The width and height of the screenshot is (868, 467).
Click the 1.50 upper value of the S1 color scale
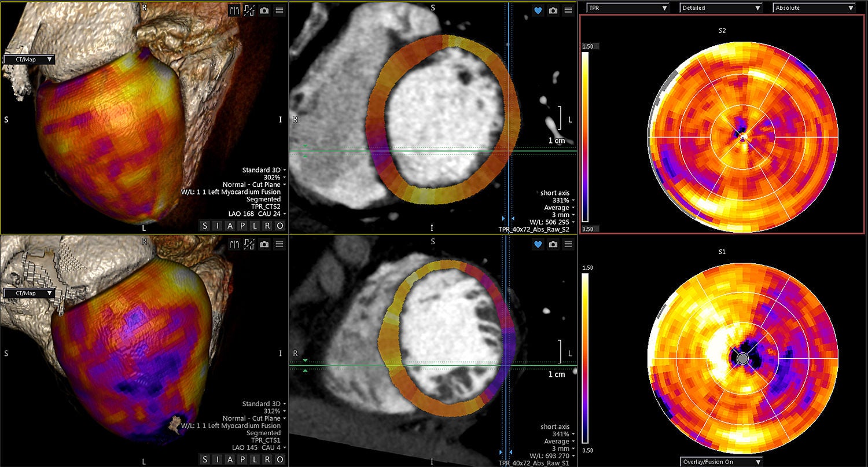(x=589, y=269)
